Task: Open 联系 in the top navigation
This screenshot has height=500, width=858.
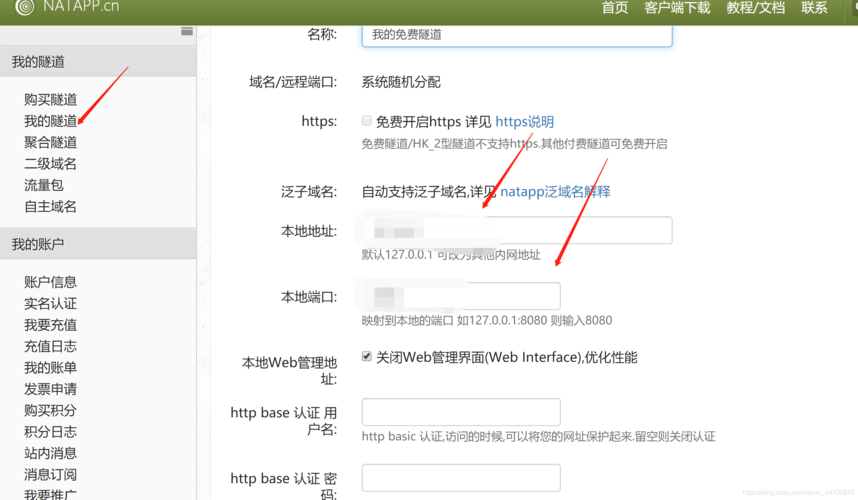Action: [x=814, y=8]
